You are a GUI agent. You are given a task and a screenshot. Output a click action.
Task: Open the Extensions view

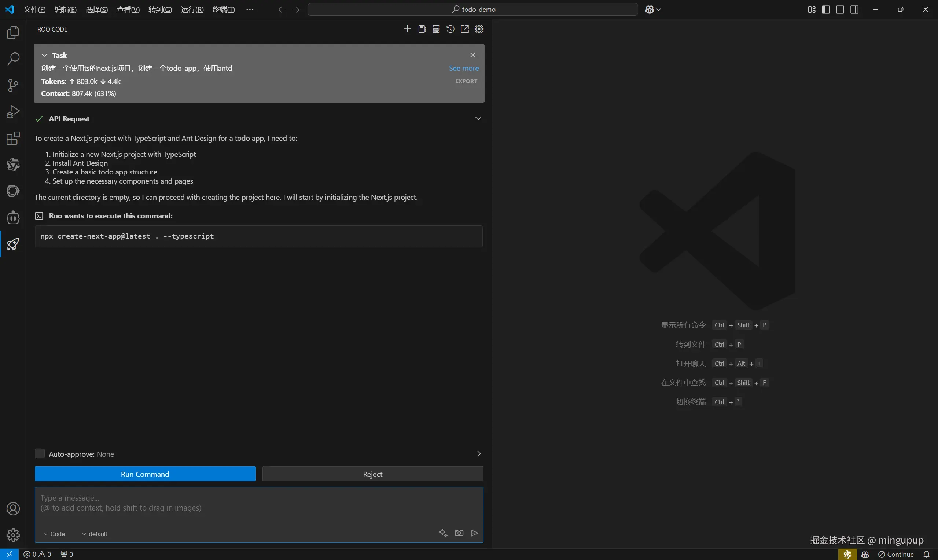13,139
